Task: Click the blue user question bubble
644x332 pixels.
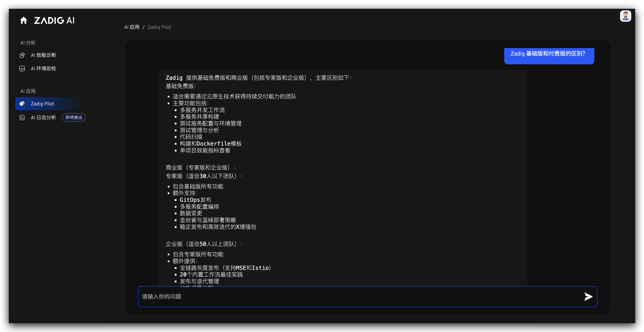Action: pos(549,56)
